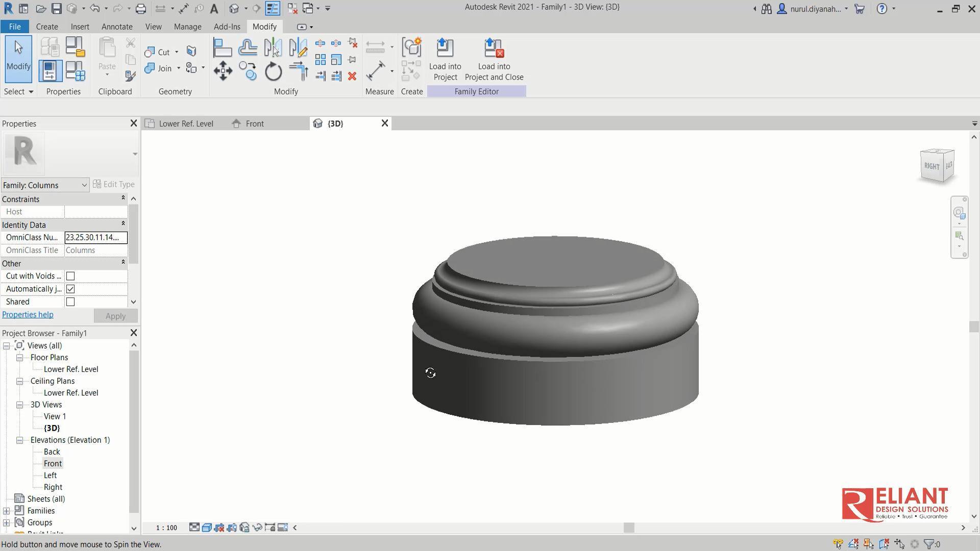980x551 pixels.
Task: Open the Join geometry dropdown arrow
Action: tap(179, 68)
